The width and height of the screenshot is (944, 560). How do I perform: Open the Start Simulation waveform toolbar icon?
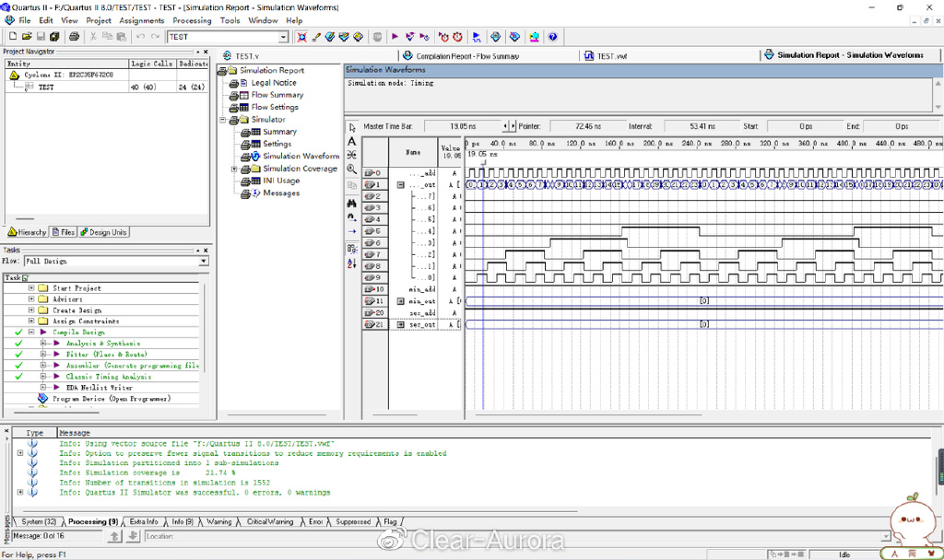[x=477, y=37]
